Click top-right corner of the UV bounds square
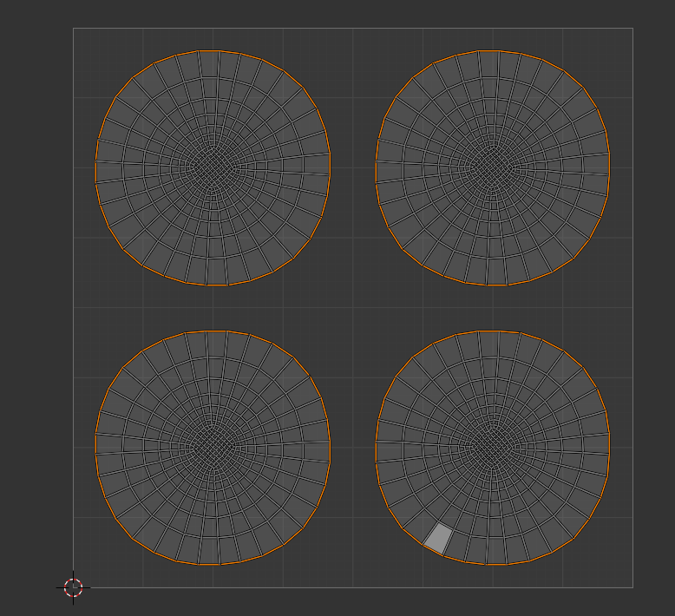675x616 pixels. pyautogui.click(x=632, y=29)
